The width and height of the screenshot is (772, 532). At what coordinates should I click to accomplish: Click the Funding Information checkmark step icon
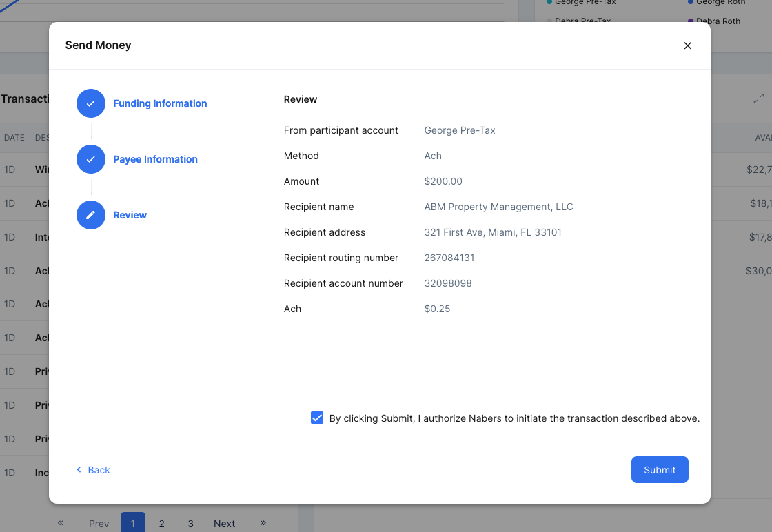click(91, 103)
